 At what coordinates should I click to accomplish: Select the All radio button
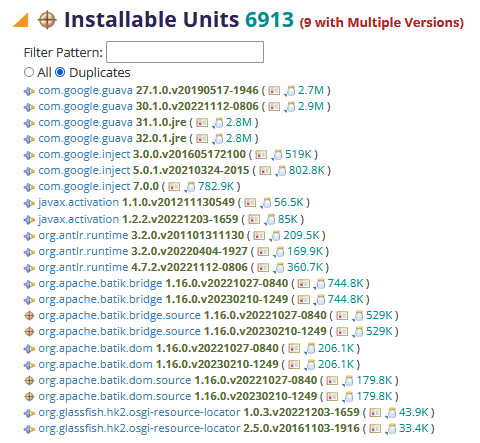(x=29, y=72)
